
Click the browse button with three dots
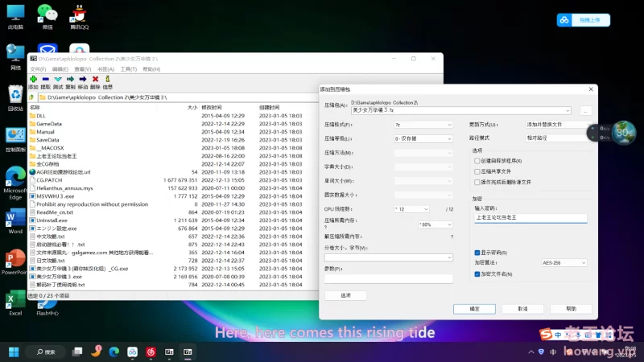[586, 110]
